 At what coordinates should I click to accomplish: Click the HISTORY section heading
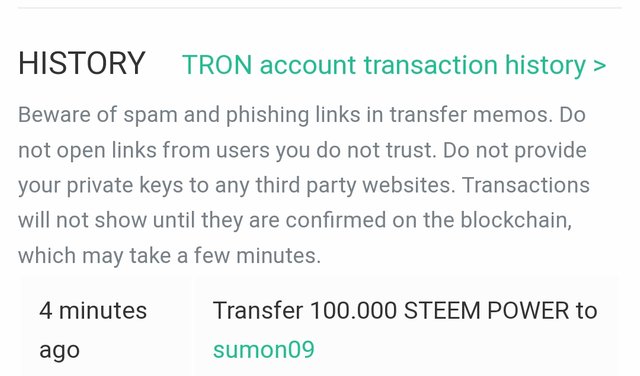point(82,63)
